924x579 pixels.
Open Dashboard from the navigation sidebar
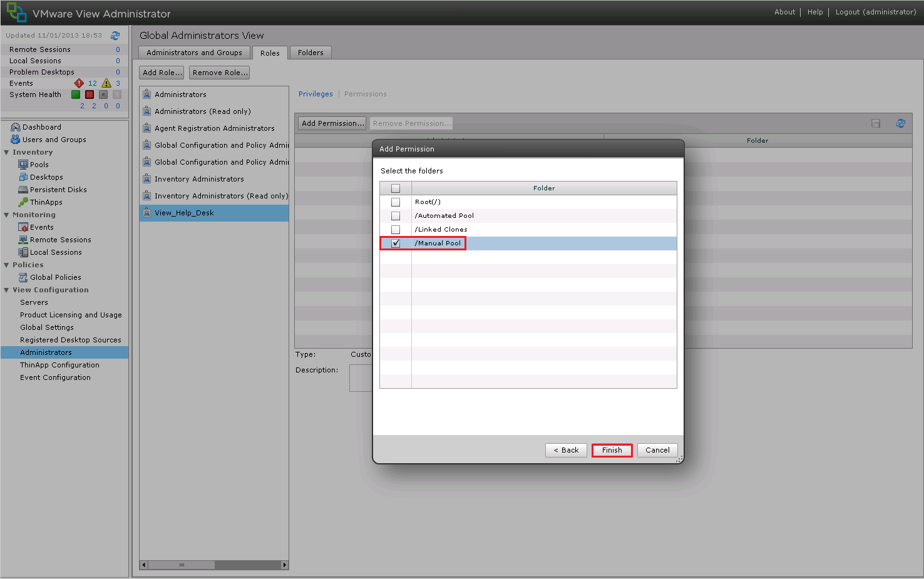[41, 127]
